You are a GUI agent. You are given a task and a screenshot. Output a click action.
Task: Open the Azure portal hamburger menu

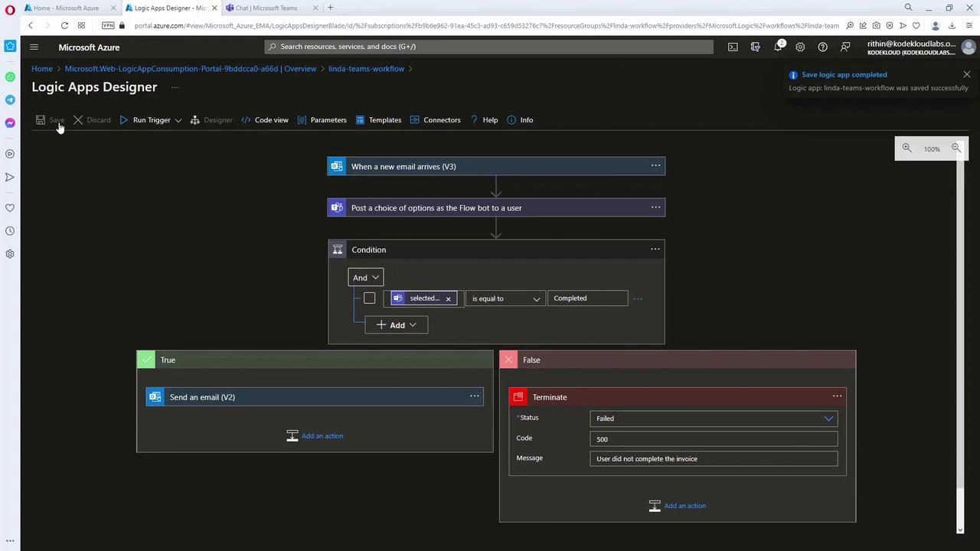click(34, 47)
